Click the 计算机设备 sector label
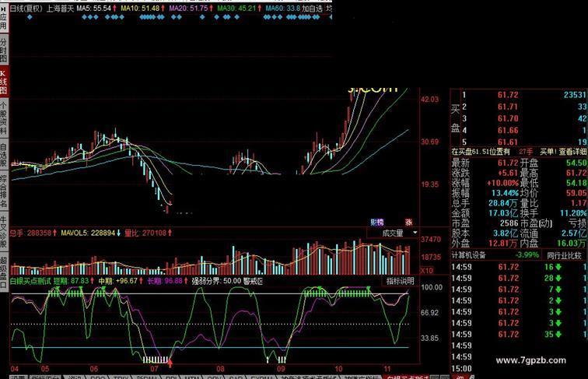588x379 pixels. (469, 255)
